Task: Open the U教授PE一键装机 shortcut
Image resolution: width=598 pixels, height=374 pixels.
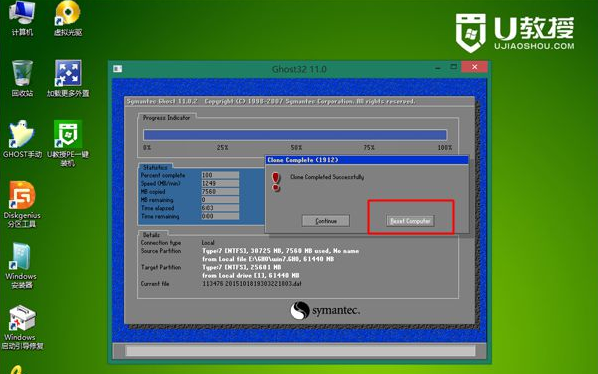Action: coord(68,143)
